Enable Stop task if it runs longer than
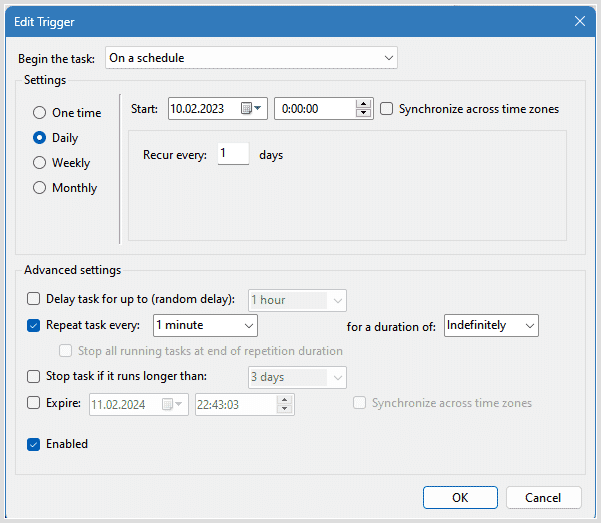The width and height of the screenshot is (601, 523). 33,377
